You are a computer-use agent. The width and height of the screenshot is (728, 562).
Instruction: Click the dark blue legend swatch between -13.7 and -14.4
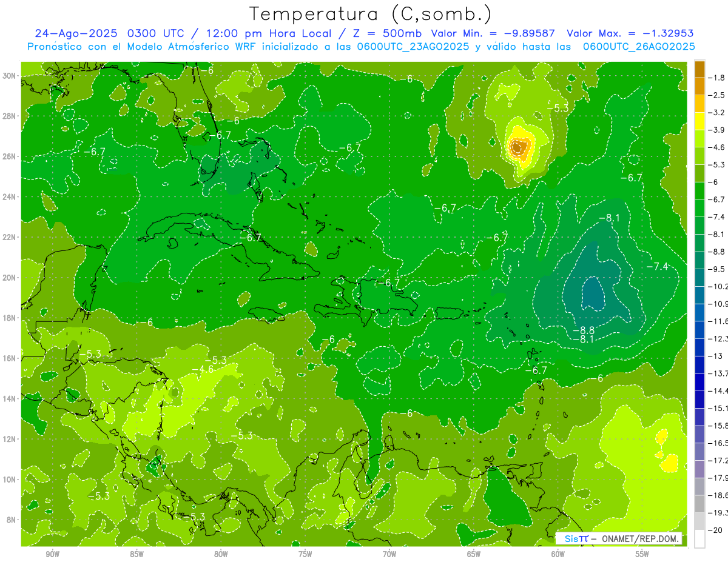tap(699, 382)
